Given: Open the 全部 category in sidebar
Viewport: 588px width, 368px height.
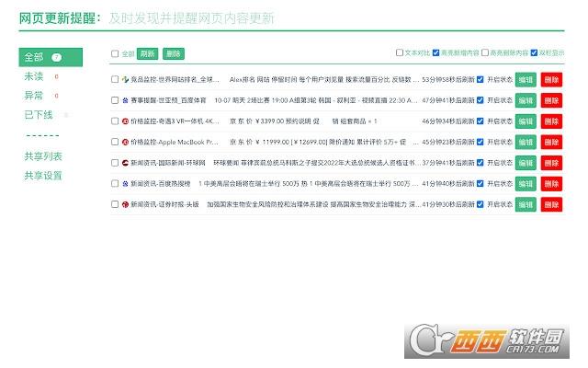Looking at the screenshot, I should point(51,57).
